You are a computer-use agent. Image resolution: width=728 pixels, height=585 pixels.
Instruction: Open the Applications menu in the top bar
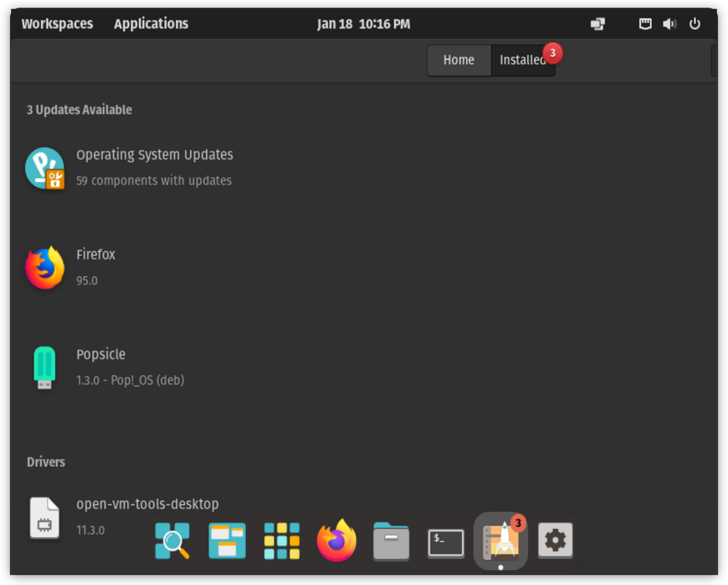tap(151, 24)
